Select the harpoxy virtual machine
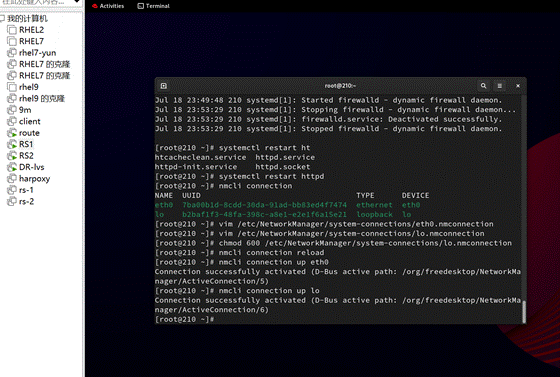Screen dimensions: 560x377 click(x=34, y=179)
